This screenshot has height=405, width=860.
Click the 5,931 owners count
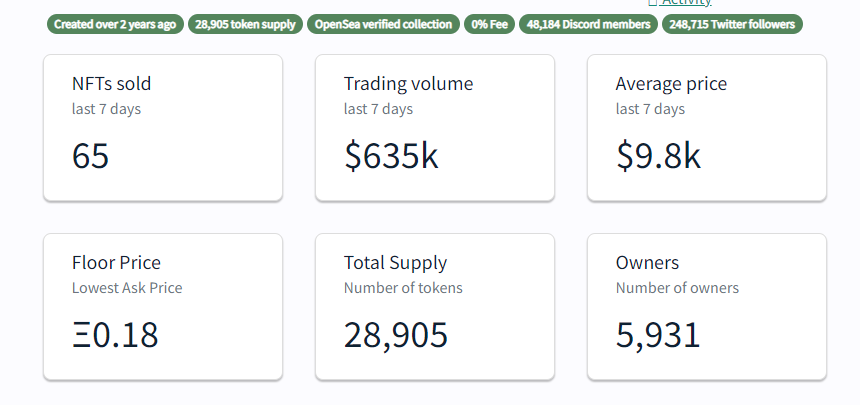tap(658, 335)
